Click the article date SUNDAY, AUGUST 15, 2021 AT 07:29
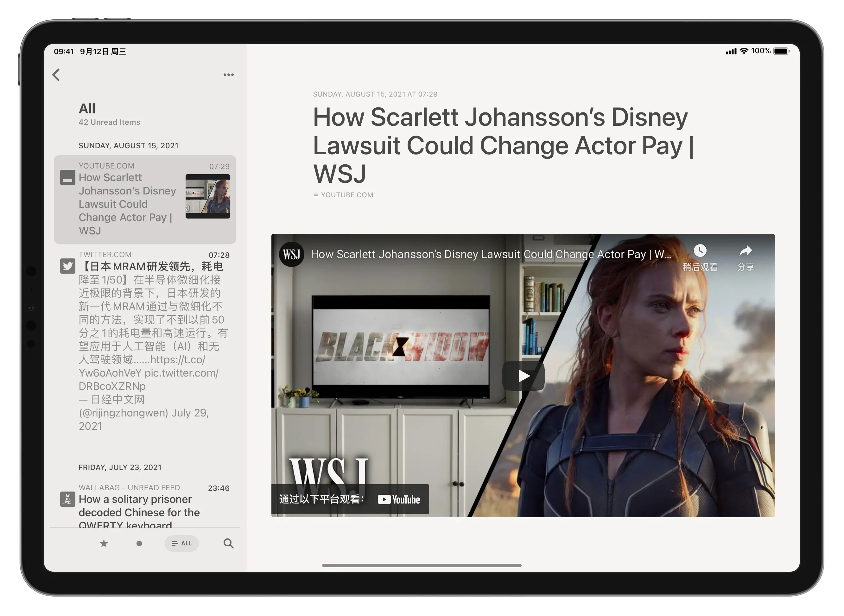The width and height of the screenshot is (844, 616). [x=375, y=94]
